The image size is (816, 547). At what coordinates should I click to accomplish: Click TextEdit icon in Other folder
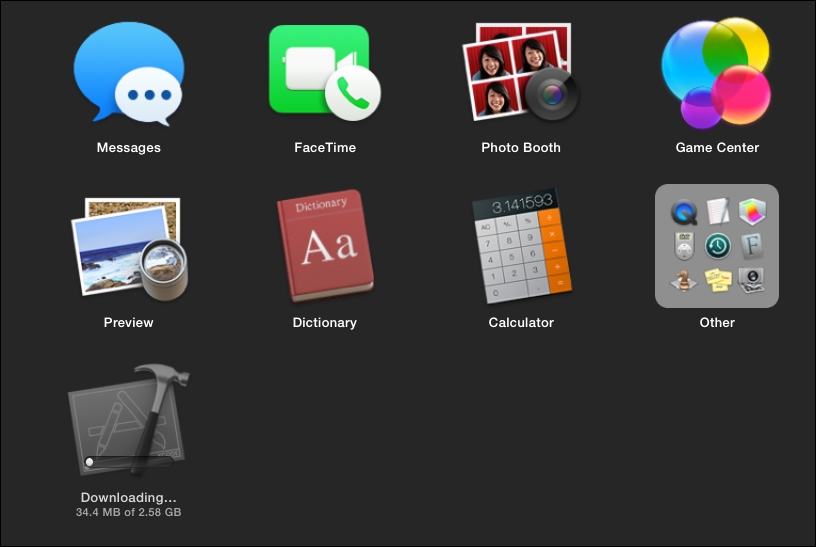coord(718,211)
